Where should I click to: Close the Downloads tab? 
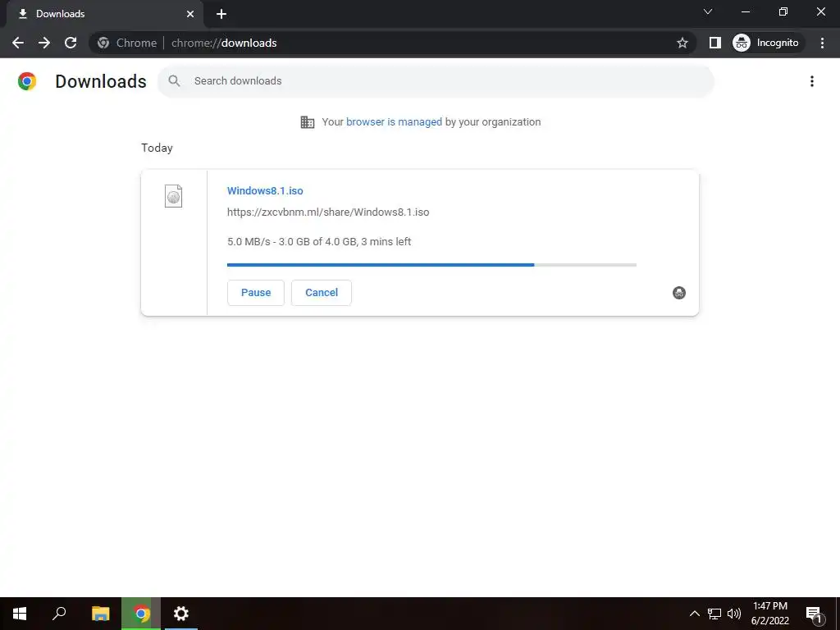[190, 14]
